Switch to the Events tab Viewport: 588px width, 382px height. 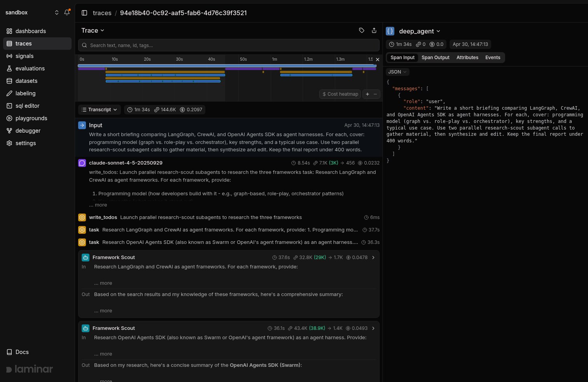pyautogui.click(x=493, y=58)
